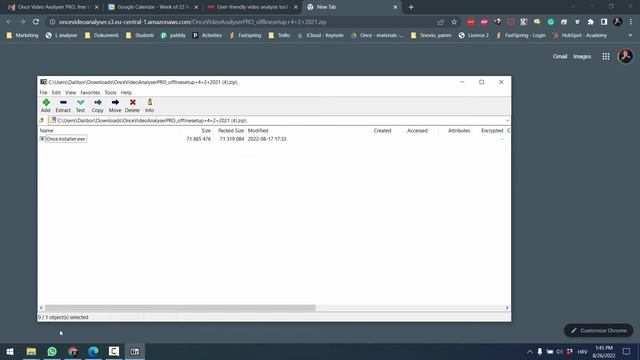This screenshot has width=640, height=360.
Task: Click the 7-Zip archive path field
Action: (x=276, y=120)
